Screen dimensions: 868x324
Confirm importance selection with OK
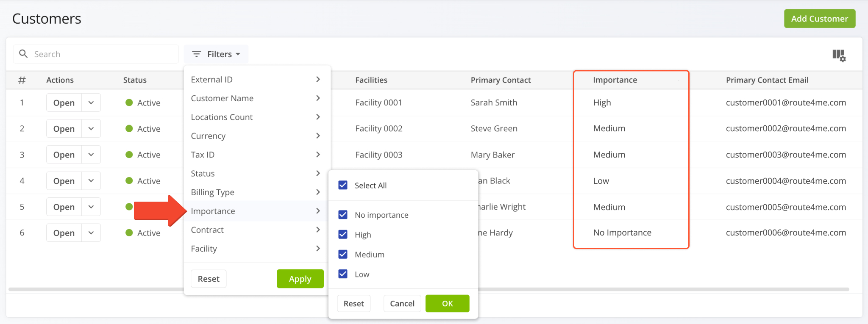click(447, 303)
